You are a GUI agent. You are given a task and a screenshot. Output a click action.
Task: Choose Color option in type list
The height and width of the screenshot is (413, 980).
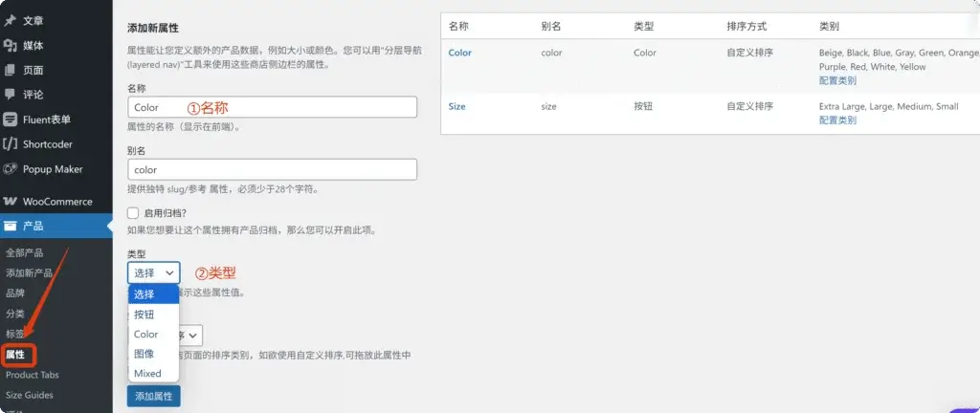pyautogui.click(x=146, y=335)
